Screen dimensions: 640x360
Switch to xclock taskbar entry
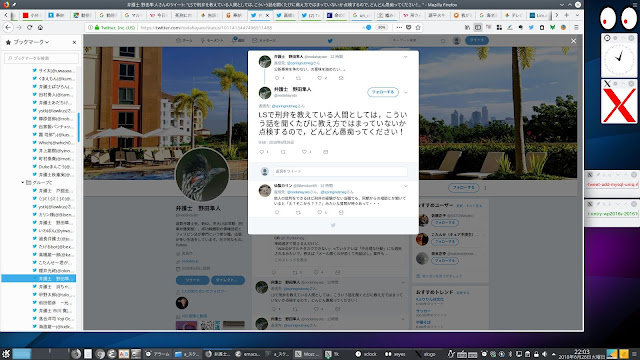click(x=367, y=354)
